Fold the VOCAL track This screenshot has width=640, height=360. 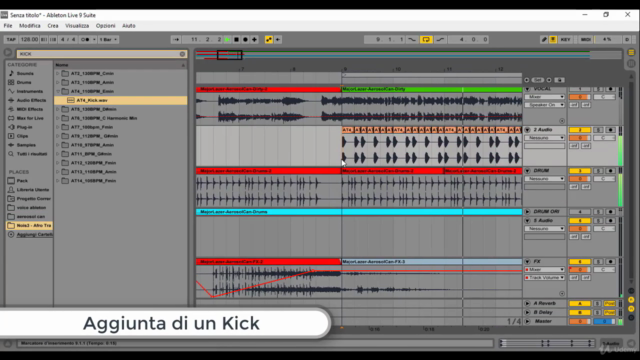[527, 89]
